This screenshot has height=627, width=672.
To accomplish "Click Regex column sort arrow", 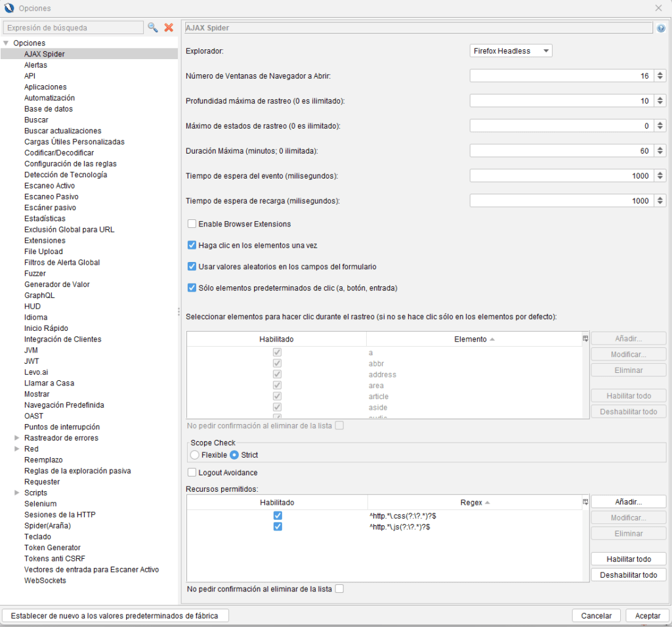I will (488, 503).
